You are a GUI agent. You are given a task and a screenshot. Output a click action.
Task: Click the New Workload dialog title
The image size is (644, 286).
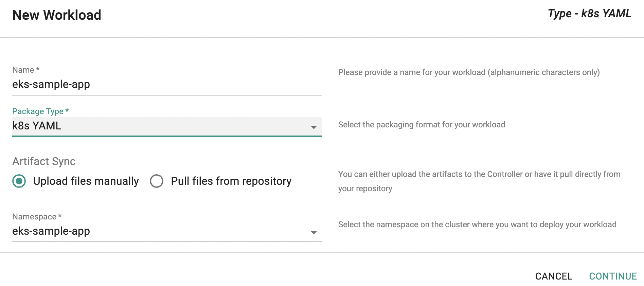[57, 15]
